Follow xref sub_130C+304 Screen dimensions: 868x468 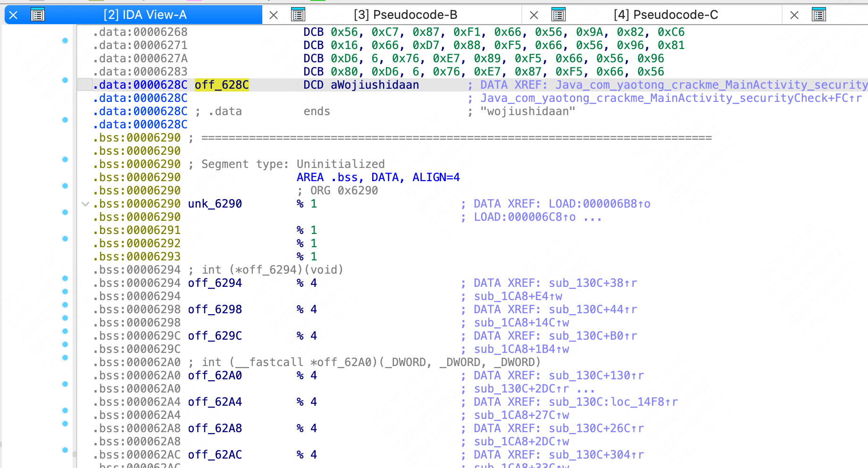point(596,455)
